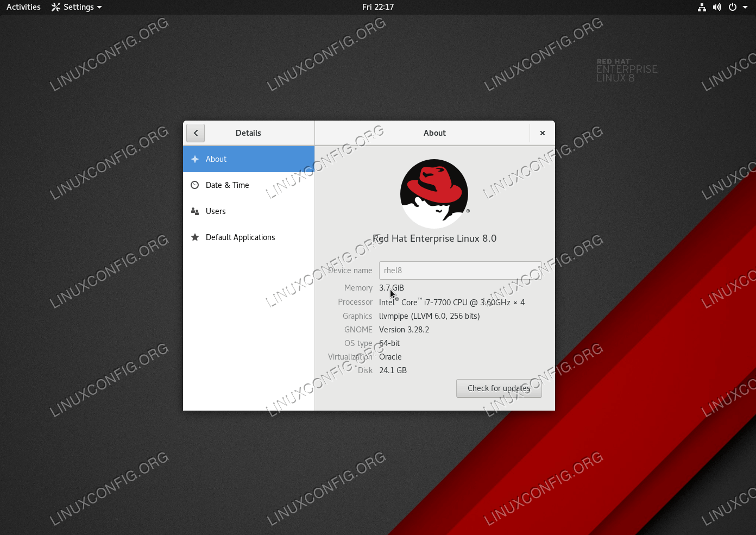Expand the system menu arrow in top bar

click(745, 7)
